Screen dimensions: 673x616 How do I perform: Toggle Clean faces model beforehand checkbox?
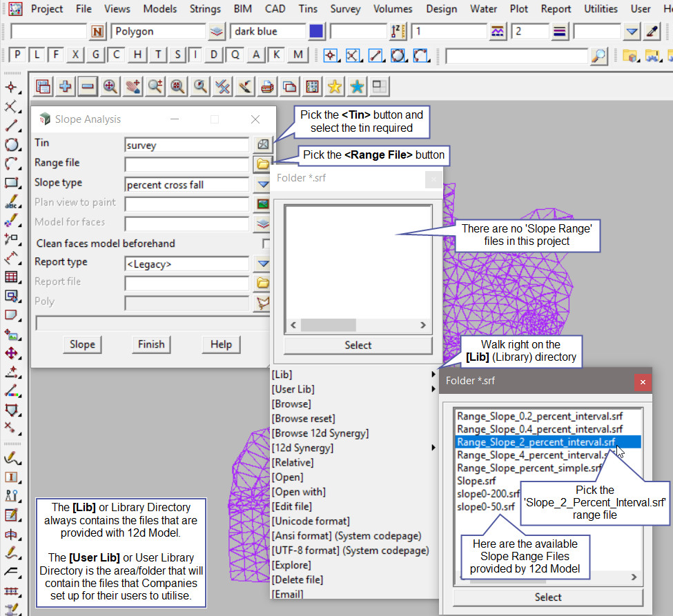[x=266, y=244]
